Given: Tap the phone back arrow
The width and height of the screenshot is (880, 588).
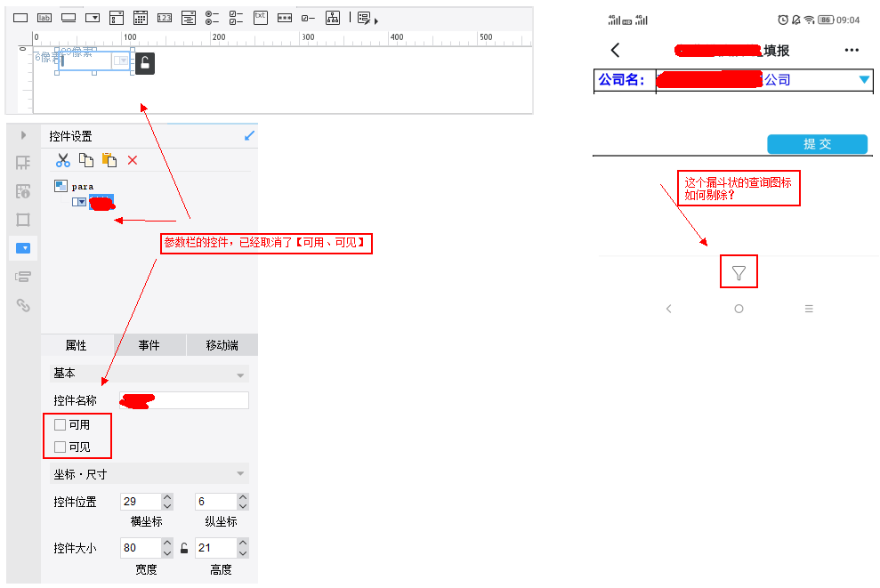Looking at the screenshot, I should click(x=615, y=50).
